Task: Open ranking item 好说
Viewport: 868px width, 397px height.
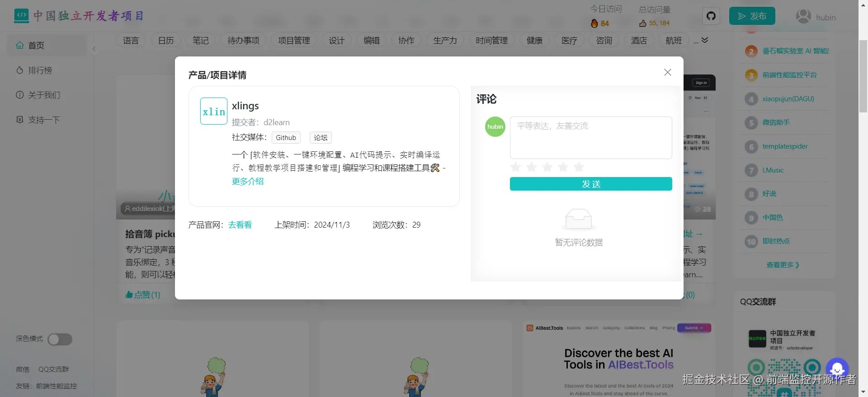Action: click(769, 194)
